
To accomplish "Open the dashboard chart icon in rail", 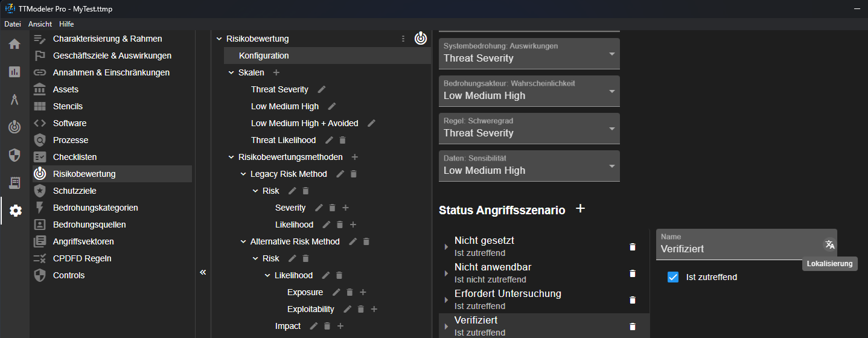I will coord(14,72).
